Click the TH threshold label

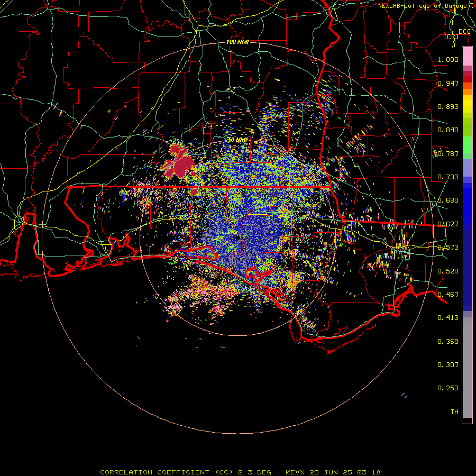click(454, 412)
